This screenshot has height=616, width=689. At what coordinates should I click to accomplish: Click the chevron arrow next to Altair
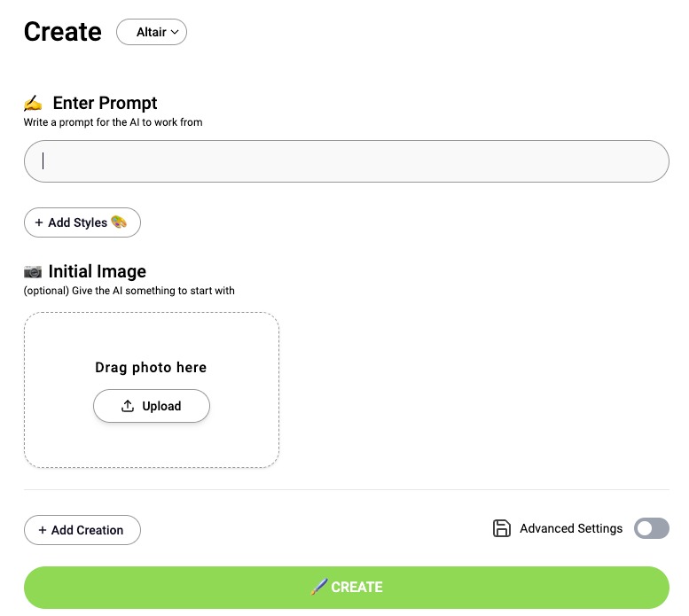tap(175, 32)
